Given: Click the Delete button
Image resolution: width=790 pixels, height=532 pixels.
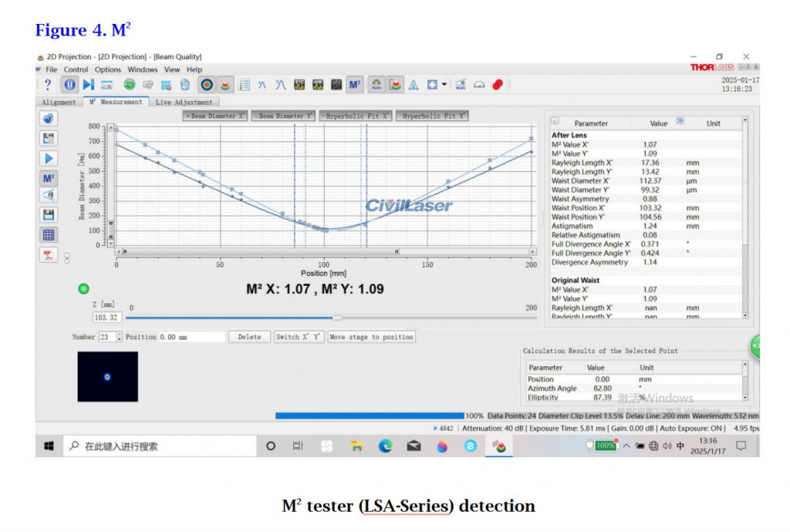Looking at the screenshot, I should (249, 337).
